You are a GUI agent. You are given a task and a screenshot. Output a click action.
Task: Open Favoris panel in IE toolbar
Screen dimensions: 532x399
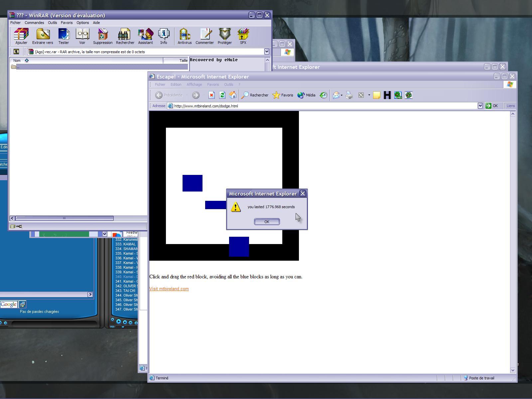click(283, 95)
